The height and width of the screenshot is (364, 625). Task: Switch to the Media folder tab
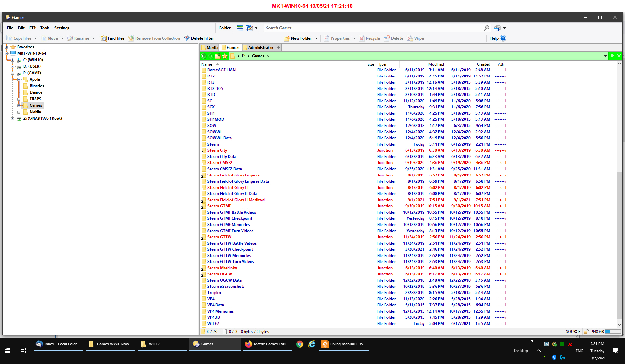(209, 48)
